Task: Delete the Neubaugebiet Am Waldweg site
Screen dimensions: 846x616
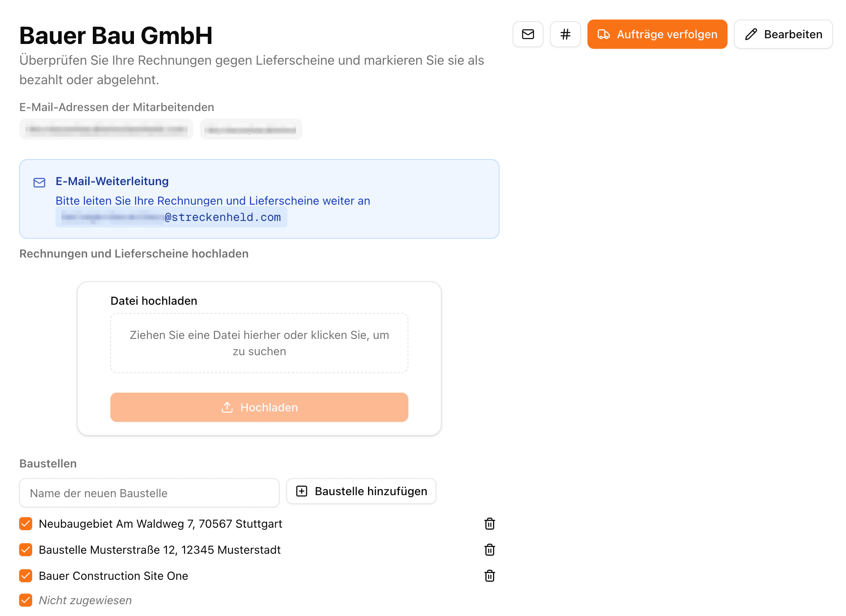Action: [489, 524]
